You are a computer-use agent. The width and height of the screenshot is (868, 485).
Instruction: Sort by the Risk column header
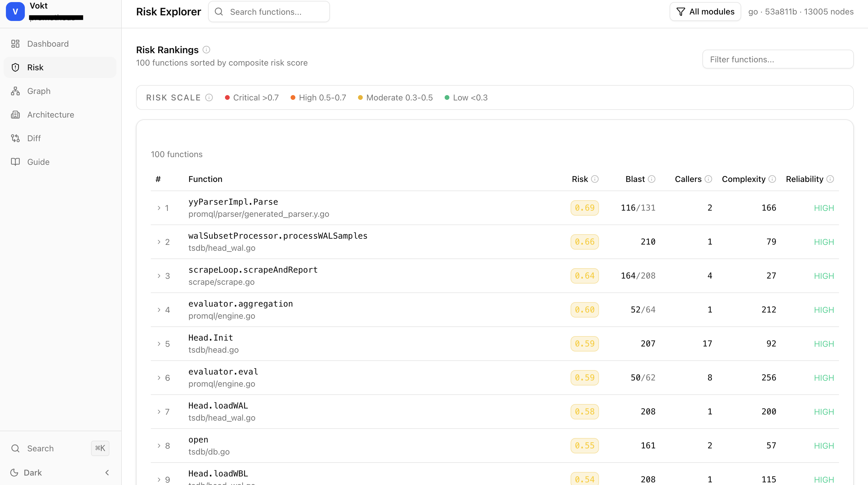[x=579, y=179]
